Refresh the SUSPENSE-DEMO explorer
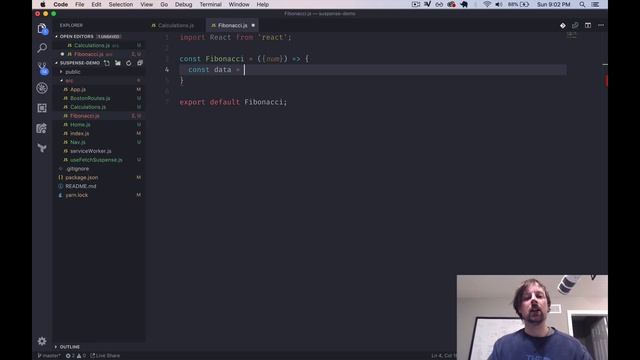This screenshot has width=640, height=360. click(x=129, y=63)
